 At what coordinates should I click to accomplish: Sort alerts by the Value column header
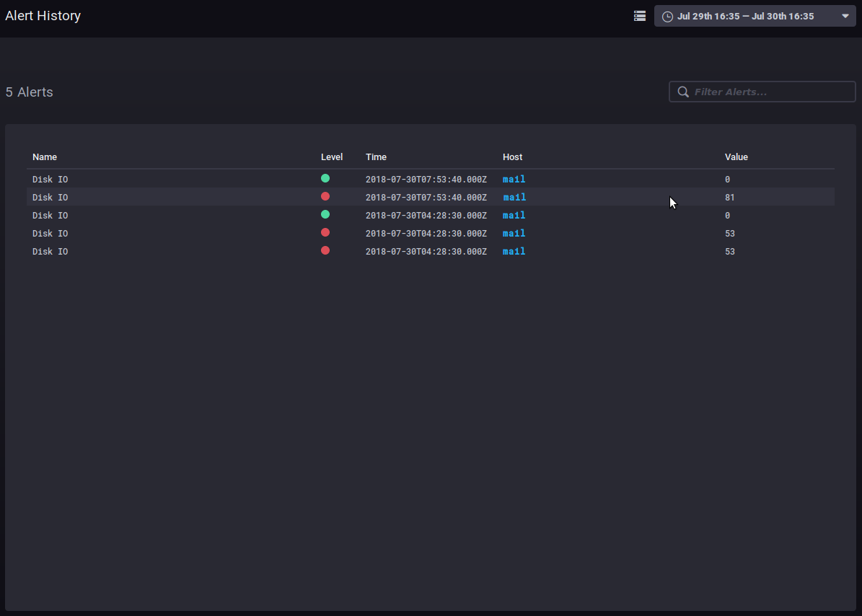tap(736, 157)
